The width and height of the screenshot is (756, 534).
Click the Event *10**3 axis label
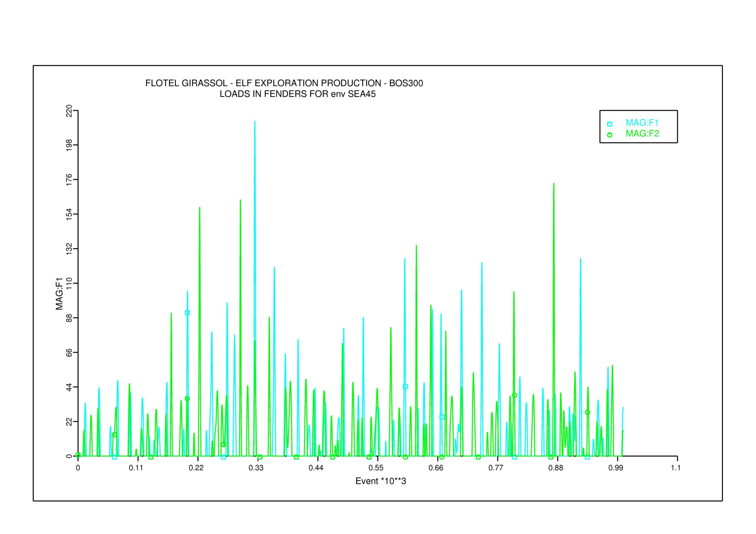click(381, 481)
